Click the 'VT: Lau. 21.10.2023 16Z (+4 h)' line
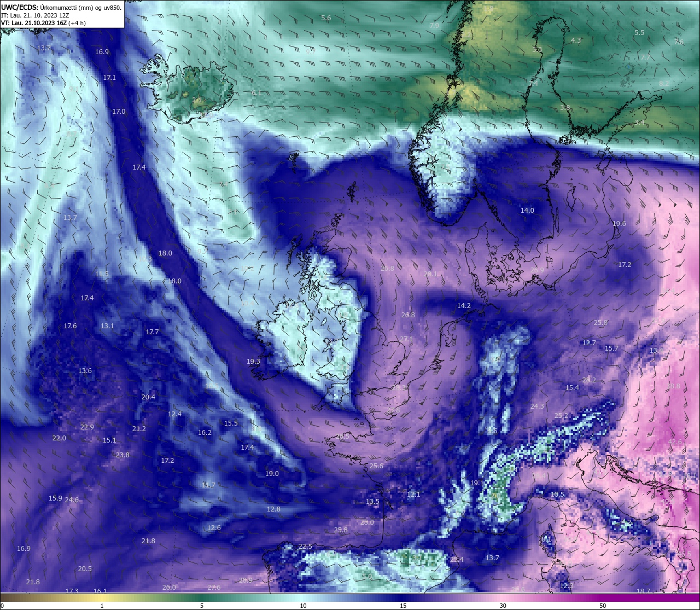This screenshot has width=700, height=610. tap(43, 23)
